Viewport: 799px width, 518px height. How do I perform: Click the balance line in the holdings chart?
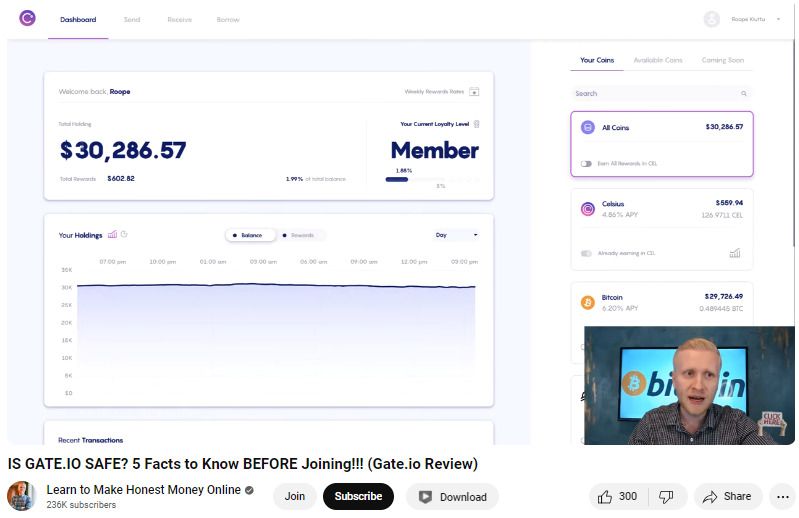coord(276,285)
